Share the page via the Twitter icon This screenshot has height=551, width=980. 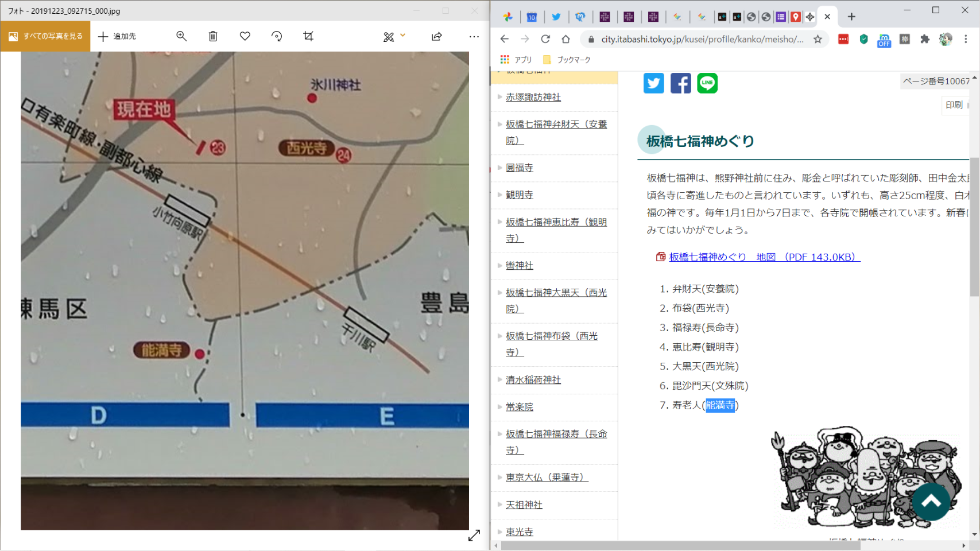(x=653, y=83)
